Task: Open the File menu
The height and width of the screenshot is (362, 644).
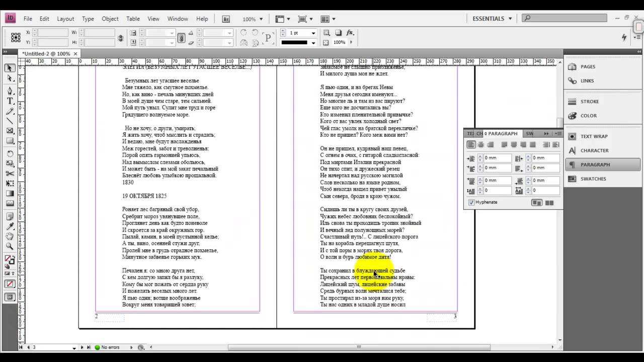Action: coord(28,19)
